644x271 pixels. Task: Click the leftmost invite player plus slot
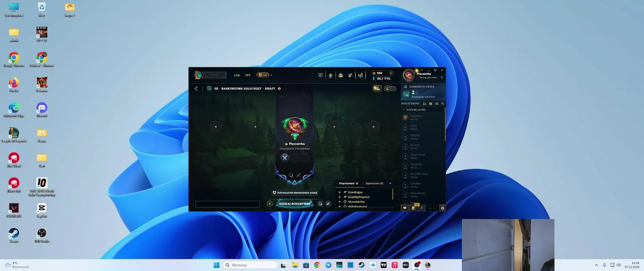(x=216, y=127)
